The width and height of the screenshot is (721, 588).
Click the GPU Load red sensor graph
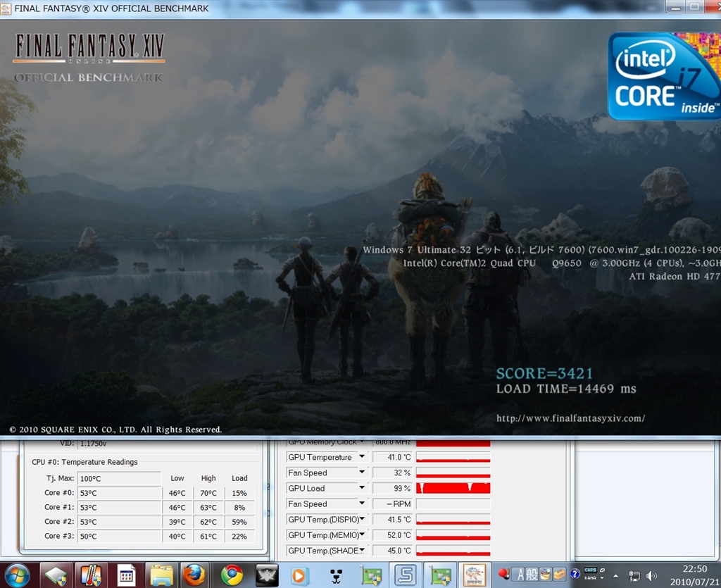click(x=453, y=488)
